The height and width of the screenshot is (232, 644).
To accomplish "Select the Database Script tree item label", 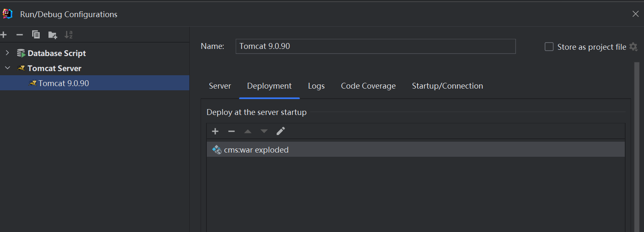I will click(x=57, y=53).
